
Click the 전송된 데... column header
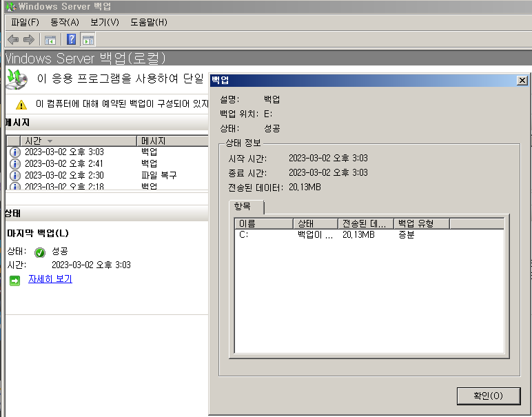[366, 223]
